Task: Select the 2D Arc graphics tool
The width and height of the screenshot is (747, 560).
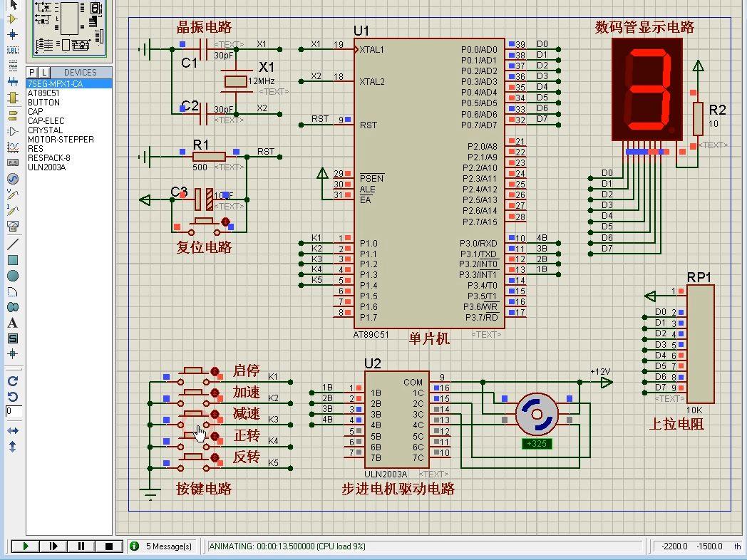Action: tap(13, 291)
